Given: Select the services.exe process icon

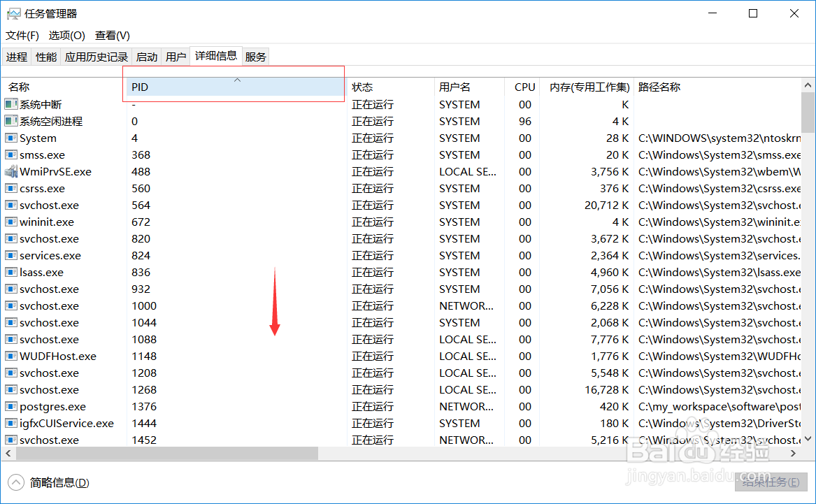Looking at the screenshot, I should 11,255.
